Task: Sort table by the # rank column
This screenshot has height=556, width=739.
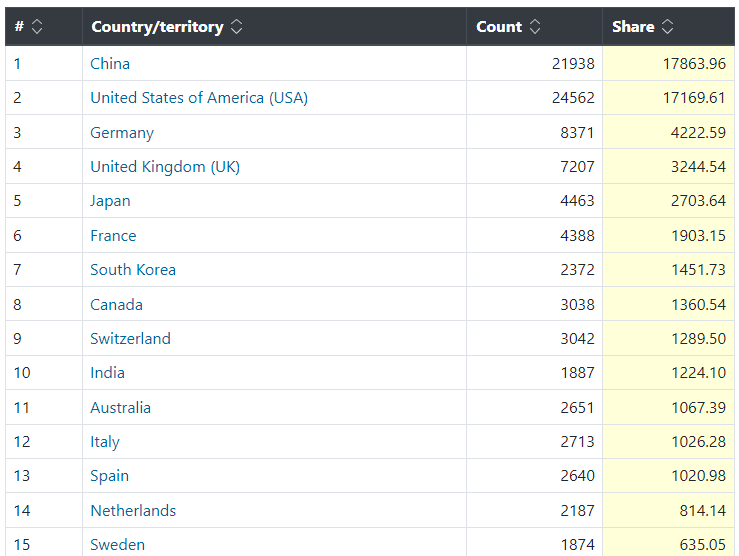Action: [x=37, y=27]
